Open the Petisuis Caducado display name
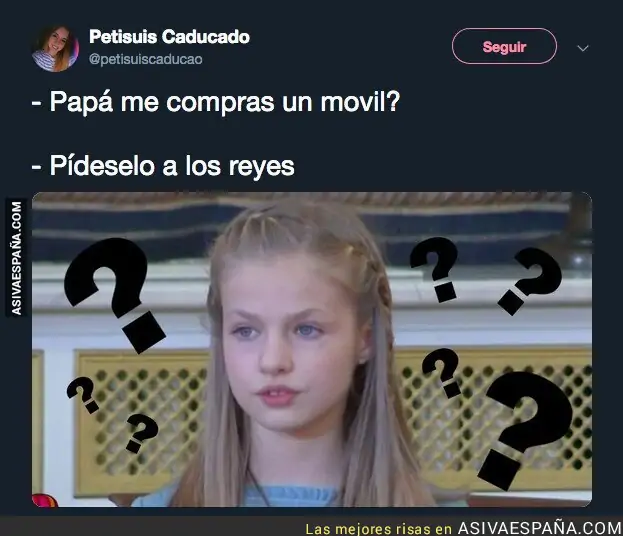This screenshot has height=536, width=623. click(x=169, y=37)
